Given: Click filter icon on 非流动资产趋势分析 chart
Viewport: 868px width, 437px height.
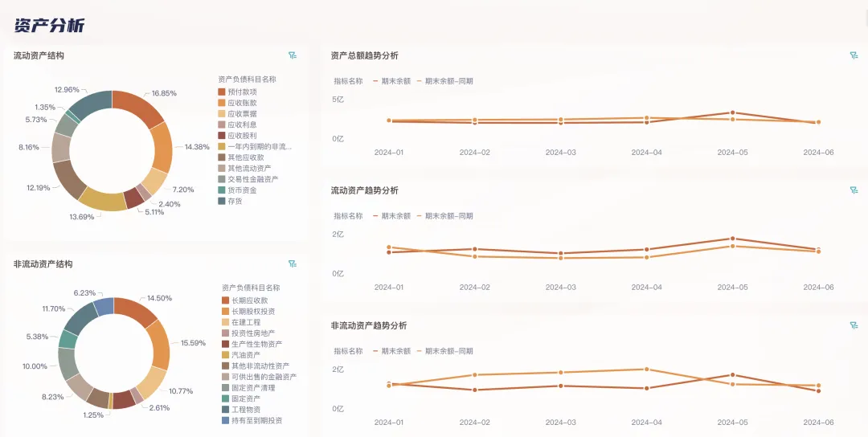Looking at the screenshot, I should point(854,325).
